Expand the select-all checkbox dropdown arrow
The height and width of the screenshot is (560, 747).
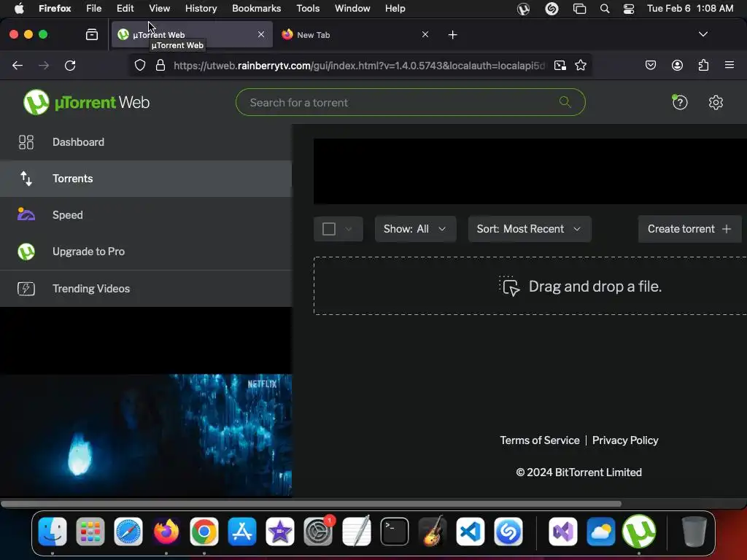tap(349, 229)
